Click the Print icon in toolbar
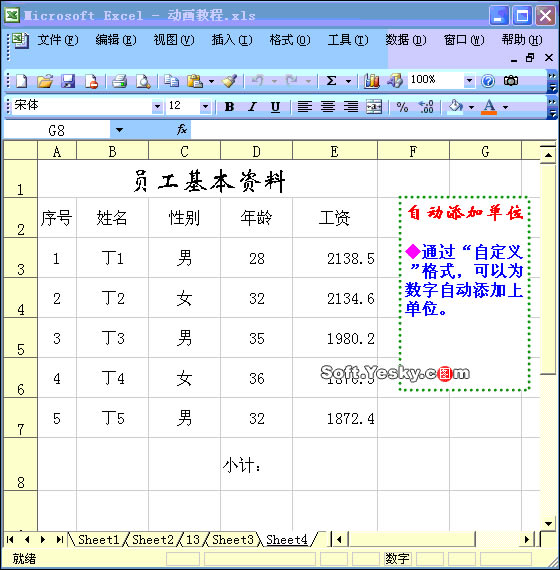 (x=119, y=81)
